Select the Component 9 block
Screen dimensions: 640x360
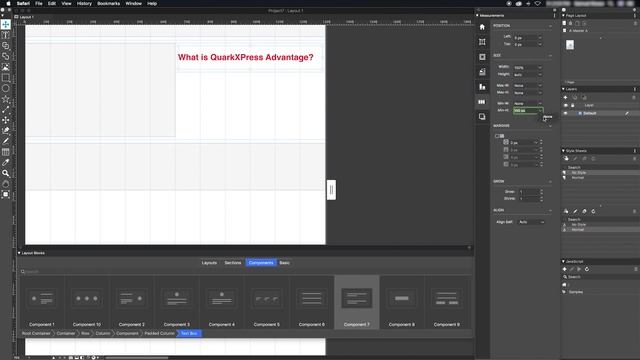click(x=447, y=302)
